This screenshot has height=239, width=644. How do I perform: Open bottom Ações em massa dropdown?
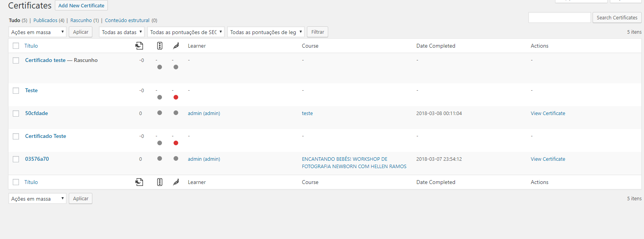[37, 199]
